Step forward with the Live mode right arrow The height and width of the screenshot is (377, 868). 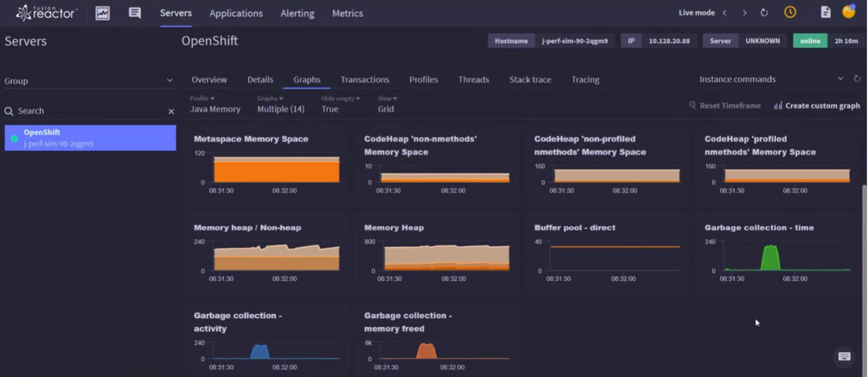744,13
